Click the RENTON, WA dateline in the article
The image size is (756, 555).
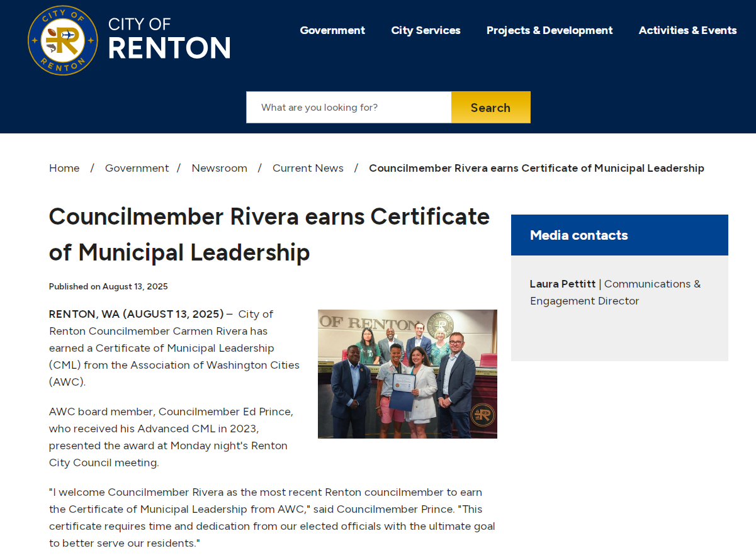click(136, 314)
